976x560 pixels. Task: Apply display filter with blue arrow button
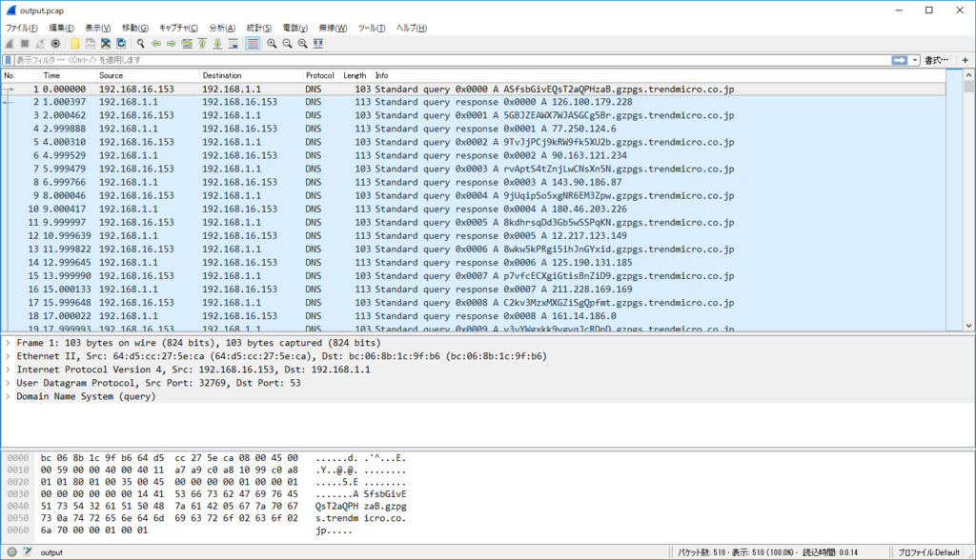click(x=900, y=60)
